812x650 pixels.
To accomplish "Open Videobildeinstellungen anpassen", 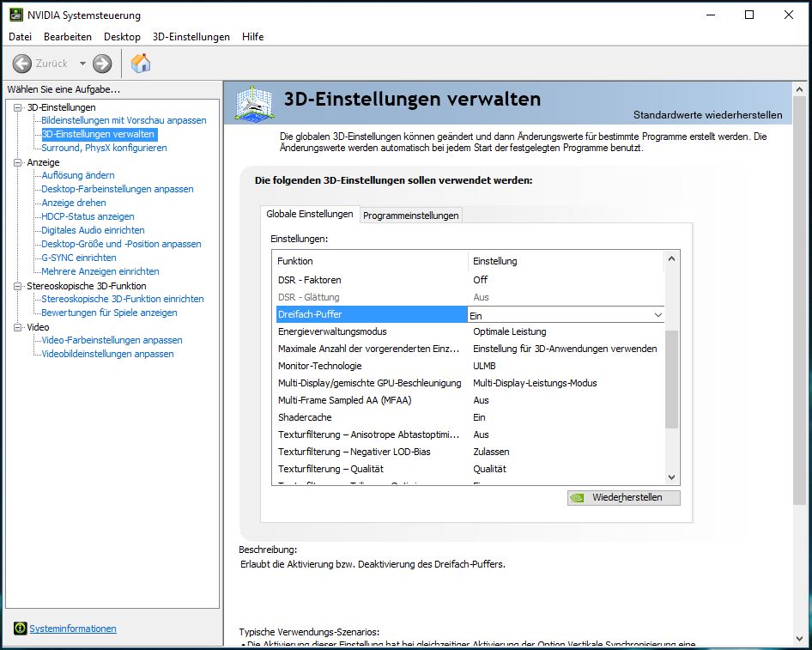I will 107,354.
